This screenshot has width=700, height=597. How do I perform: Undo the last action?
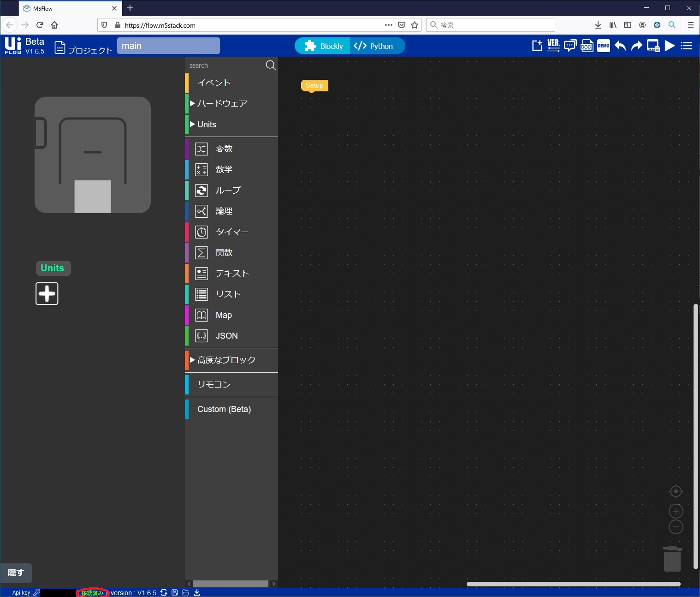click(620, 45)
